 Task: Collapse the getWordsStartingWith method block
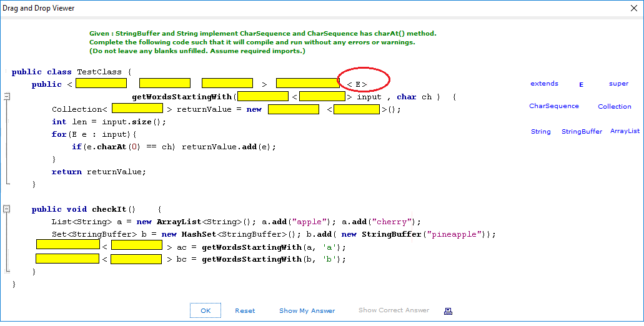tap(7, 96)
